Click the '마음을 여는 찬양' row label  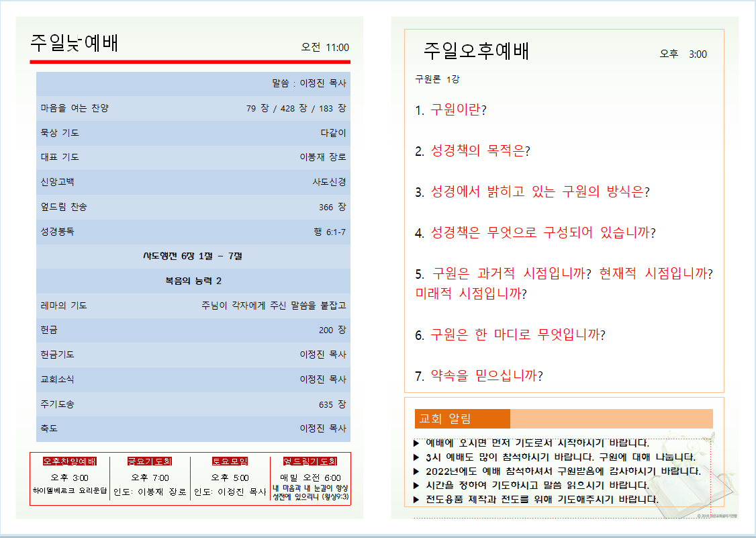tap(75, 108)
